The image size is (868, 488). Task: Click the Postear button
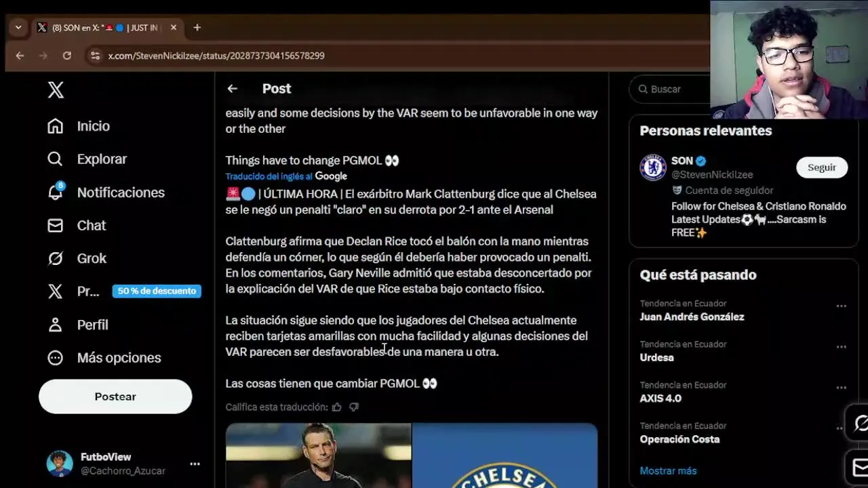115,396
